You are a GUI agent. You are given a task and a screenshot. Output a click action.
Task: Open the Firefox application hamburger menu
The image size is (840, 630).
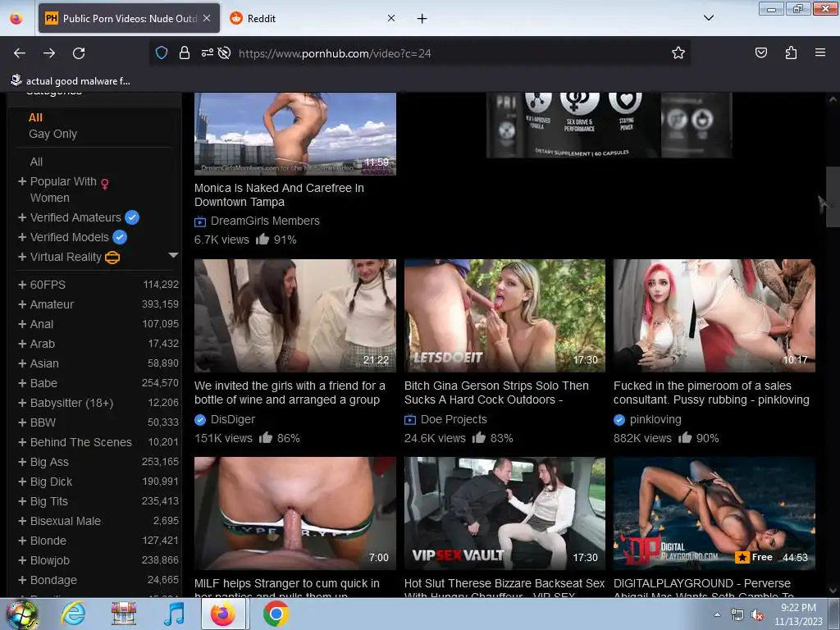pos(819,52)
